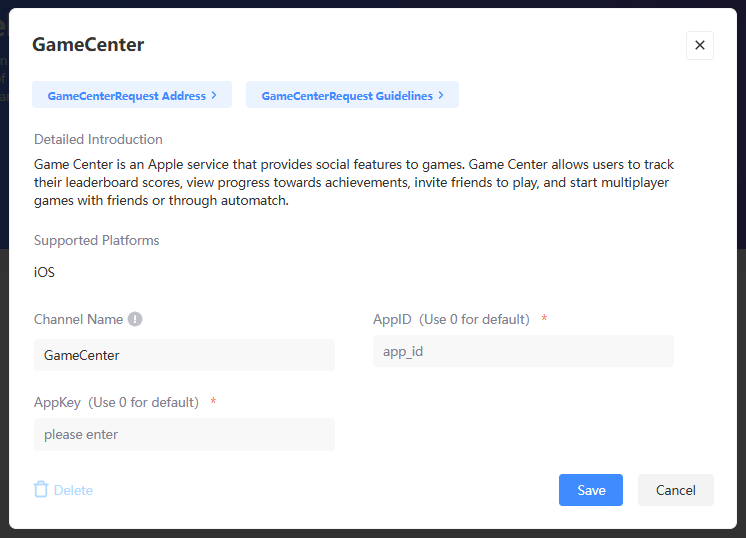This screenshot has width=746, height=538.
Task: Click the AppID app_id input field
Action: (x=523, y=351)
